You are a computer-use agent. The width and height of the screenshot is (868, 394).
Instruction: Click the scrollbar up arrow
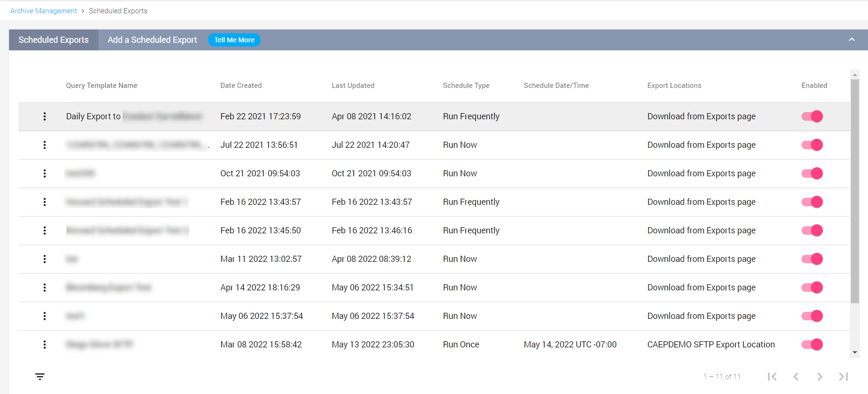click(855, 75)
